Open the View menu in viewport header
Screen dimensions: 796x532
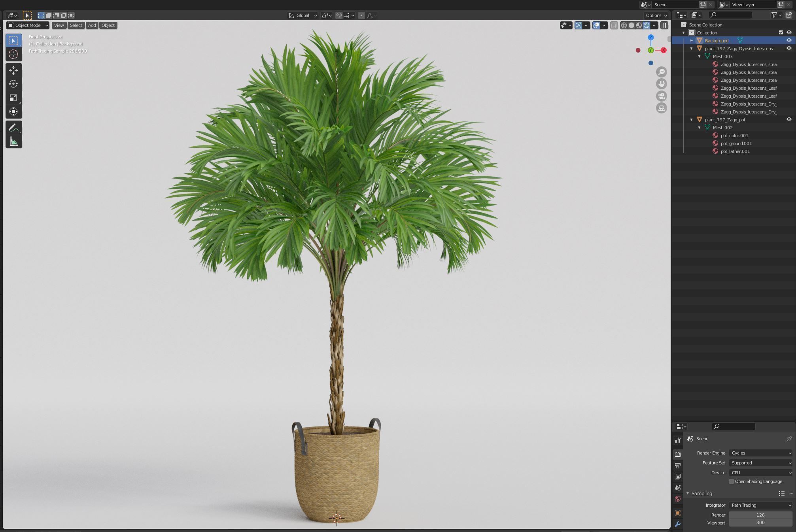click(59, 25)
